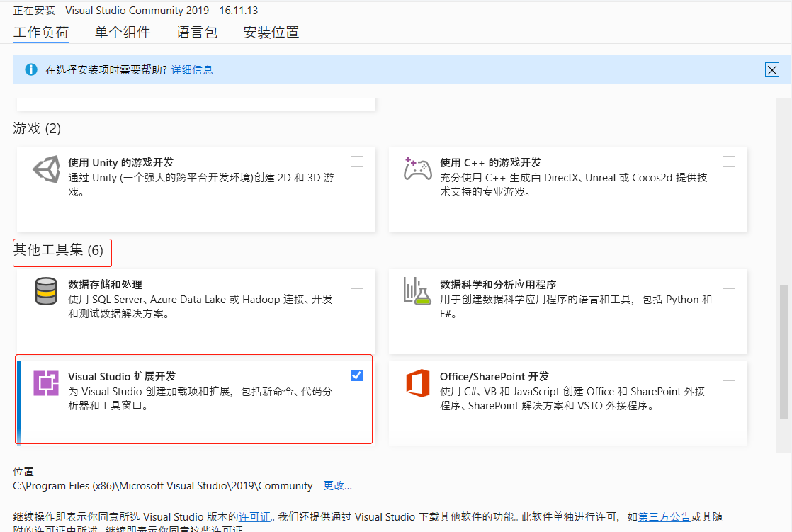Check the Office/SharePoint 开发 workload box
This screenshot has height=532, width=792.
pos(729,375)
